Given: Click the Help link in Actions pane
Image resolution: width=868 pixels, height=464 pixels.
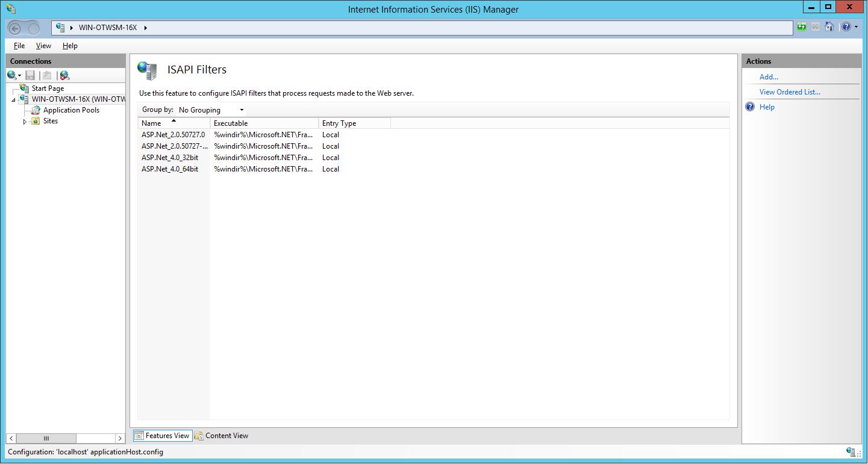Looking at the screenshot, I should (767, 107).
